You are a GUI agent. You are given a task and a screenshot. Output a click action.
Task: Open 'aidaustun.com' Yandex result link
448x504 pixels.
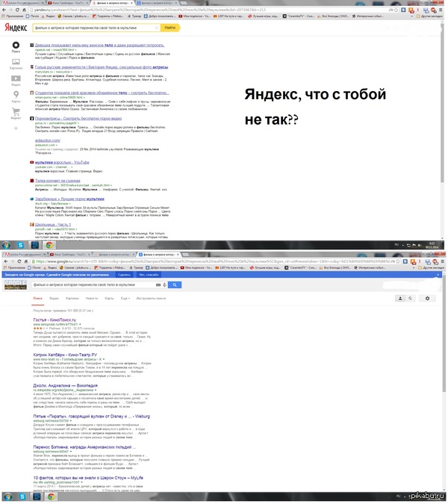[x=48, y=141]
